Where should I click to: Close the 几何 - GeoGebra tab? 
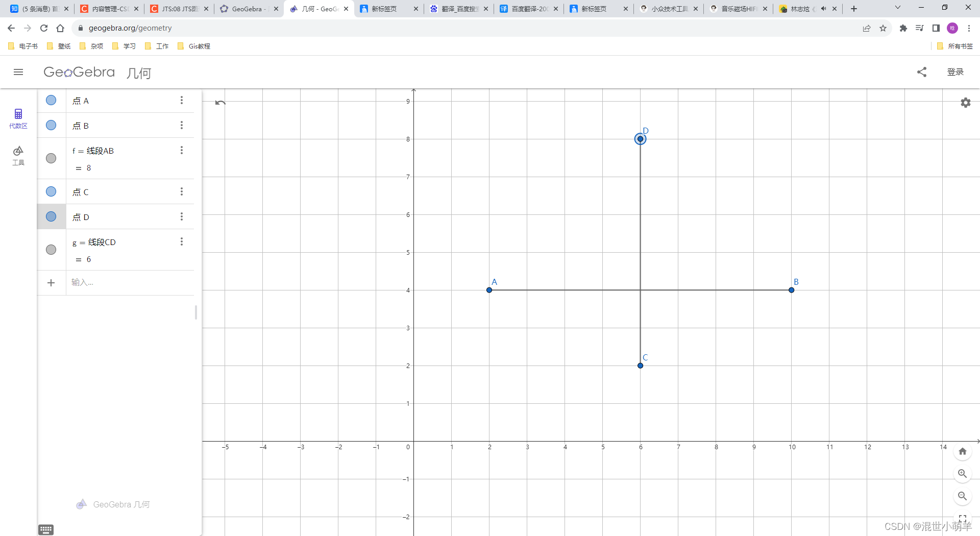[x=346, y=9]
